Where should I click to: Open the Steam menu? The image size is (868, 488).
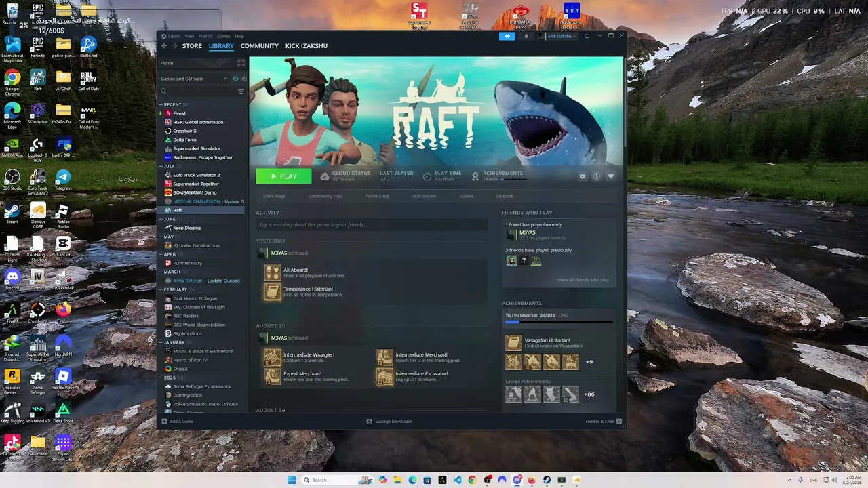(174, 36)
